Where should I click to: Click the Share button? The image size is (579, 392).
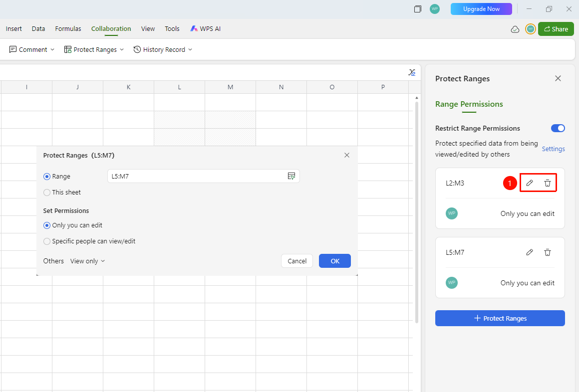tap(556, 29)
